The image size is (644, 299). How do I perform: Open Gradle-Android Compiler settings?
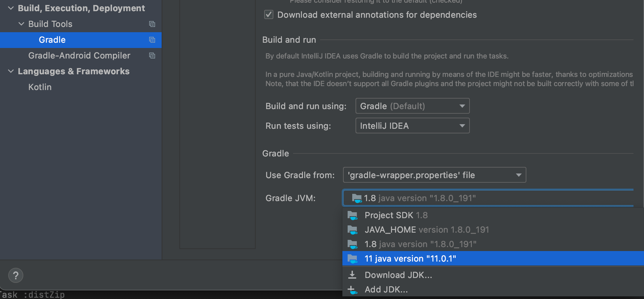(x=79, y=56)
